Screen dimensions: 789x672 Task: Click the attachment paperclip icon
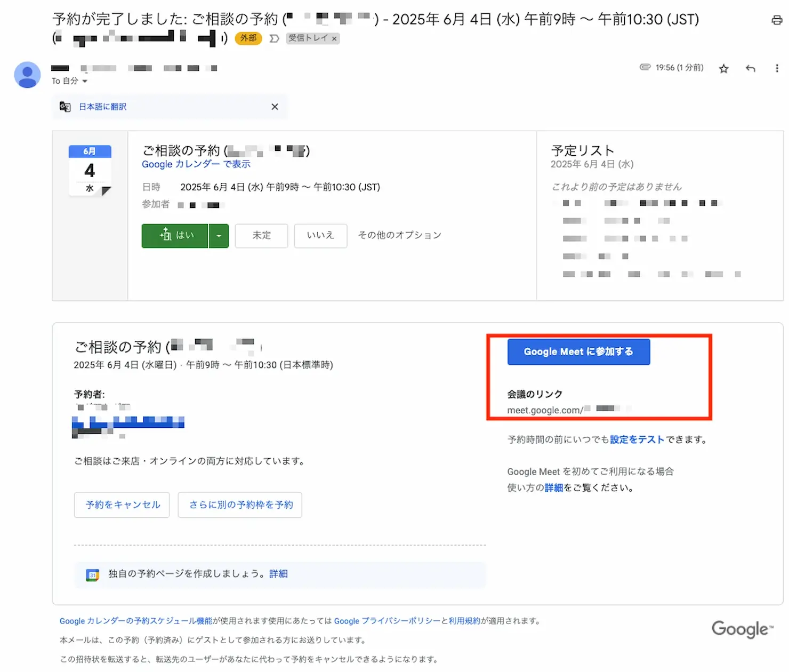(x=645, y=67)
